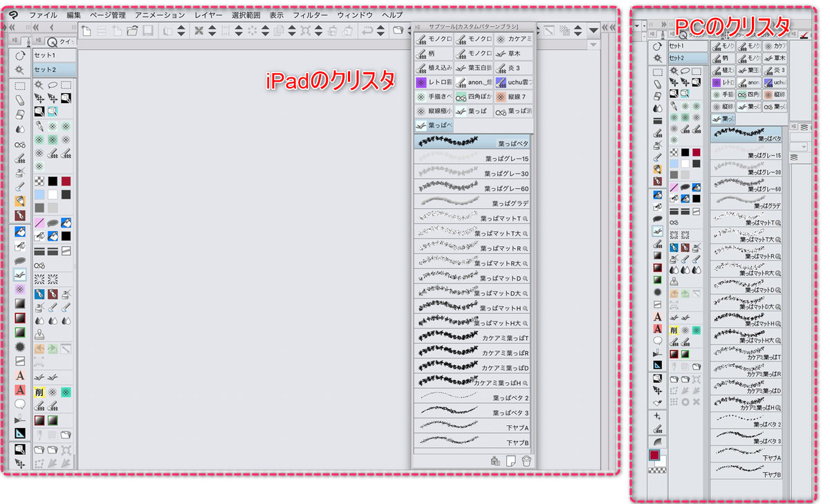830x504 pixels.
Task: Click stepper arrows next to clear (X) icon
Action: pyautogui.click(x=212, y=30)
